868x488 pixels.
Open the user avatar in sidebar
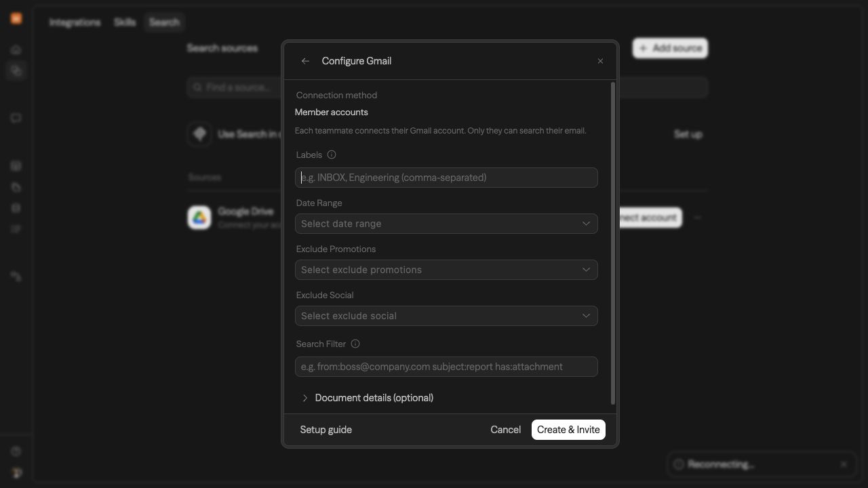[x=16, y=472]
